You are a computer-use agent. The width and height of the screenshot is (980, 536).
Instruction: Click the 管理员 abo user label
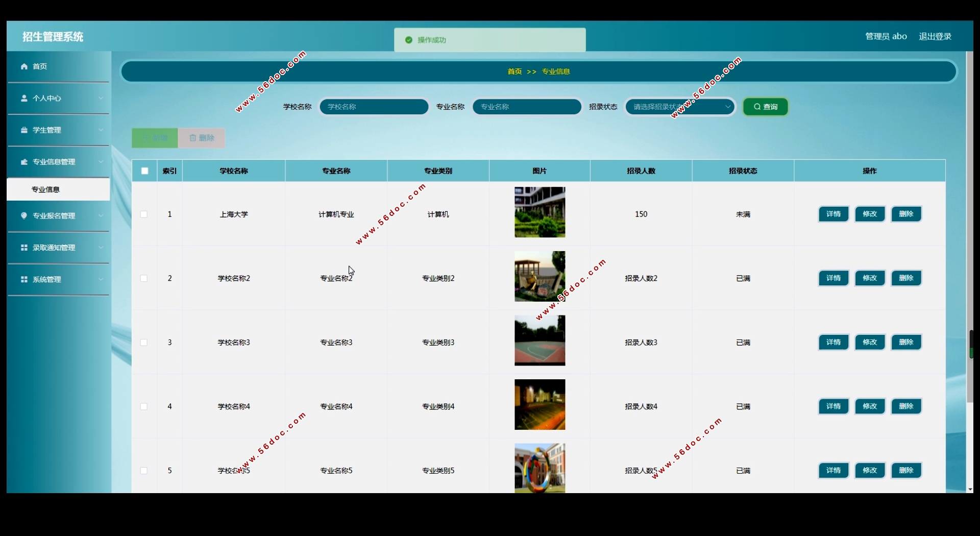[x=886, y=36]
